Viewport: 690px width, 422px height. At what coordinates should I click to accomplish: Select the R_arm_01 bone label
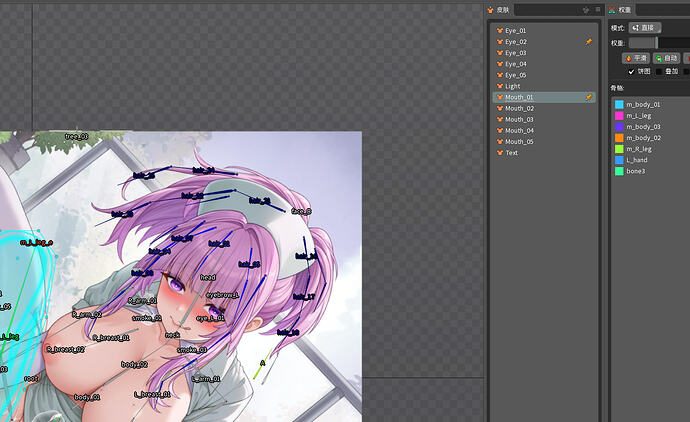click(x=142, y=301)
